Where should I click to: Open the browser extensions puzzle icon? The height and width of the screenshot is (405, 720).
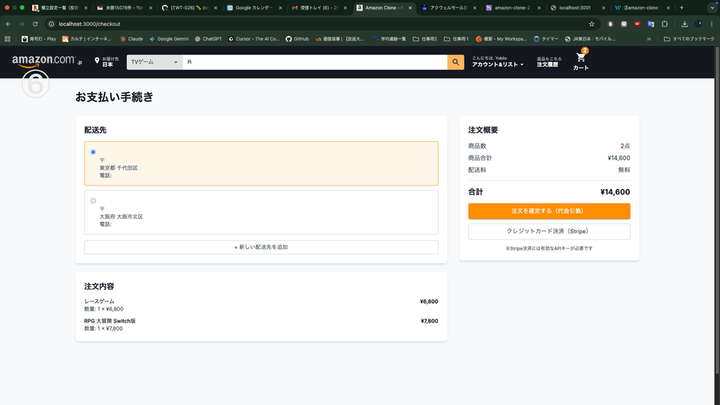[x=664, y=24]
